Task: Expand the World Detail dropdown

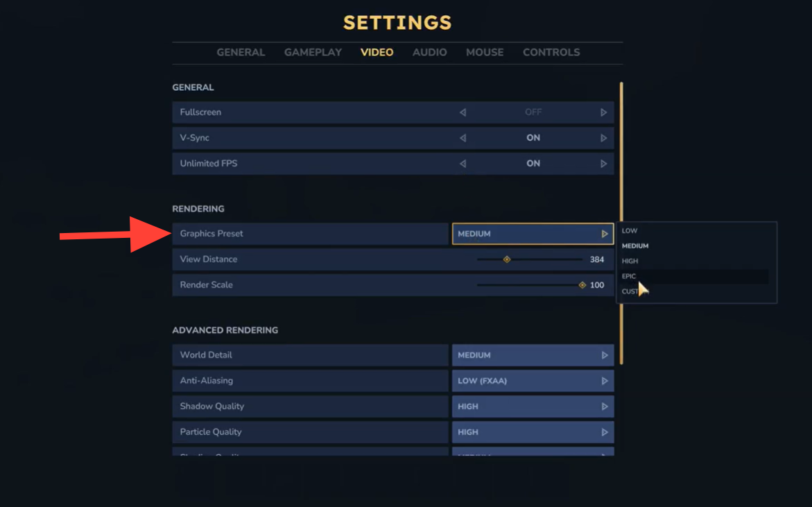Action: [x=533, y=355]
